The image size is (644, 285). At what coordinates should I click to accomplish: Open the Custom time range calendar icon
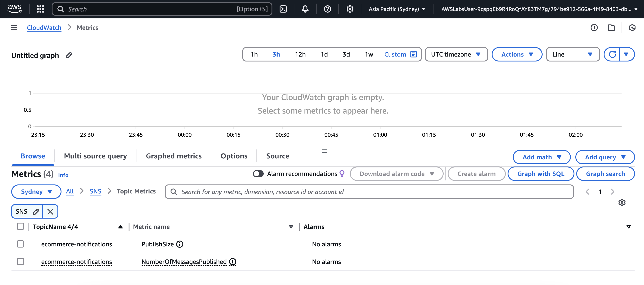tap(414, 54)
